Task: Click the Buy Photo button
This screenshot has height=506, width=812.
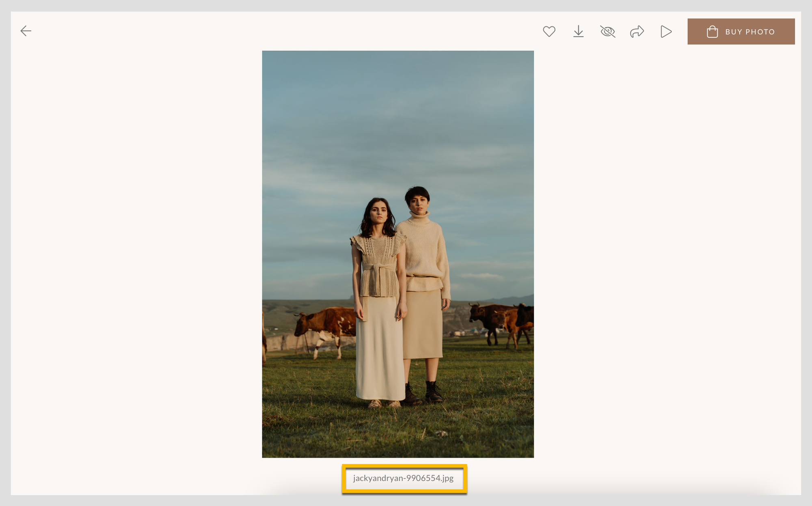Action: coord(741,31)
